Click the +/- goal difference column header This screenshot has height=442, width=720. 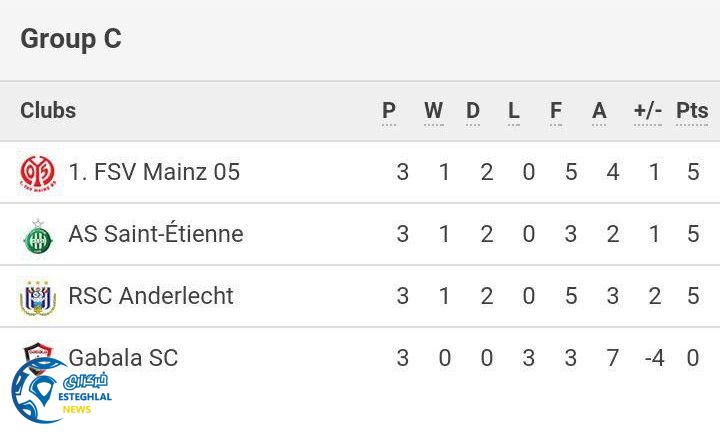pyautogui.click(x=648, y=111)
